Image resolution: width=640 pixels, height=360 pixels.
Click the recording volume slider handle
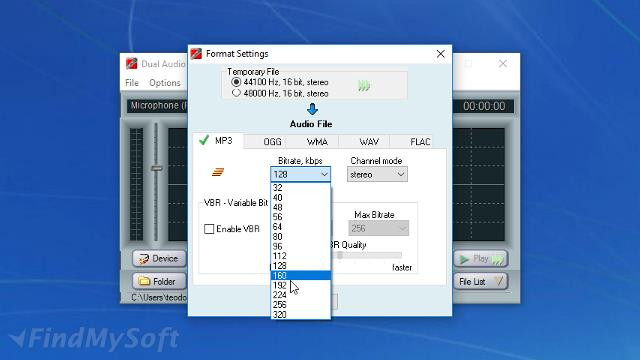tap(156, 168)
